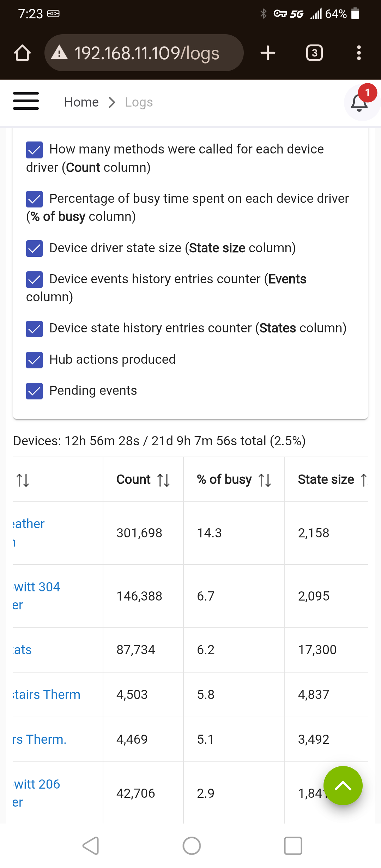Tap the green scroll-to-top button
Image resolution: width=381 pixels, height=868 pixels.
[x=343, y=785]
